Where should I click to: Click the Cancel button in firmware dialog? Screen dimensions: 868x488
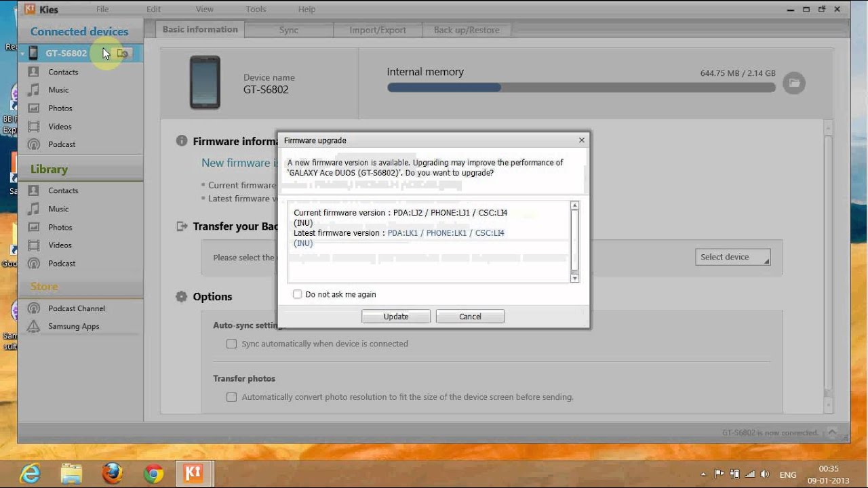[470, 317]
